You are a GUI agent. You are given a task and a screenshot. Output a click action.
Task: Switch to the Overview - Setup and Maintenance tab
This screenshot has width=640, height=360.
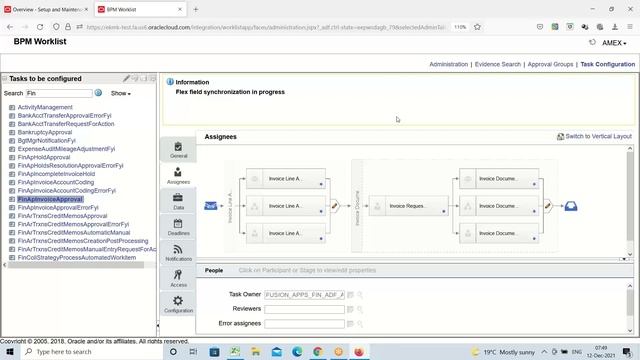click(x=46, y=9)
